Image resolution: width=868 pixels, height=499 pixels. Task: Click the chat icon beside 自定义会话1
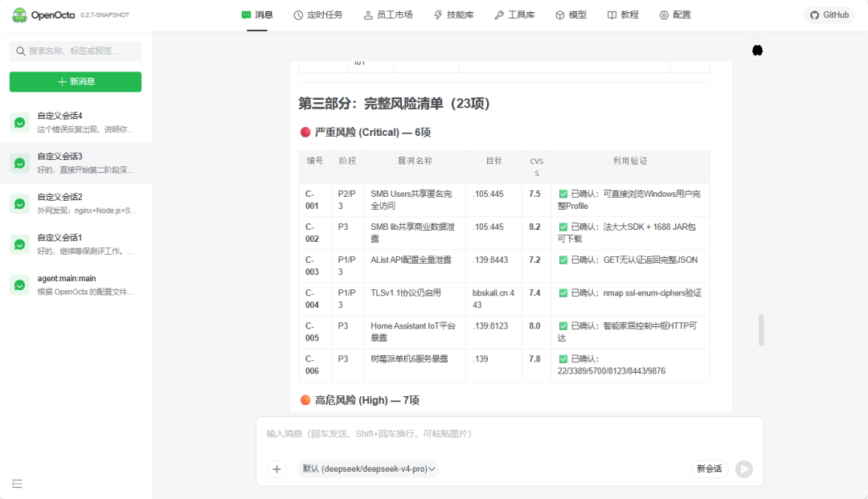[x=19, y=244]
